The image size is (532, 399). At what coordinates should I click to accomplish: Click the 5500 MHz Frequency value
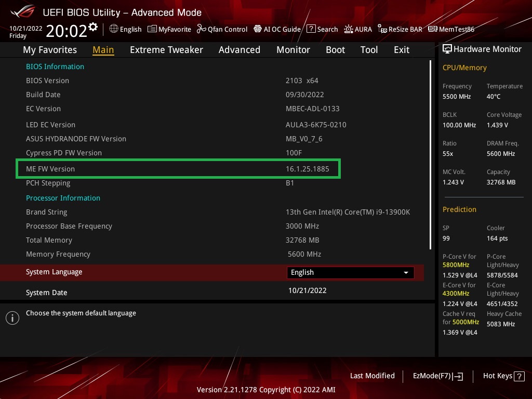[x=457, y=97]
